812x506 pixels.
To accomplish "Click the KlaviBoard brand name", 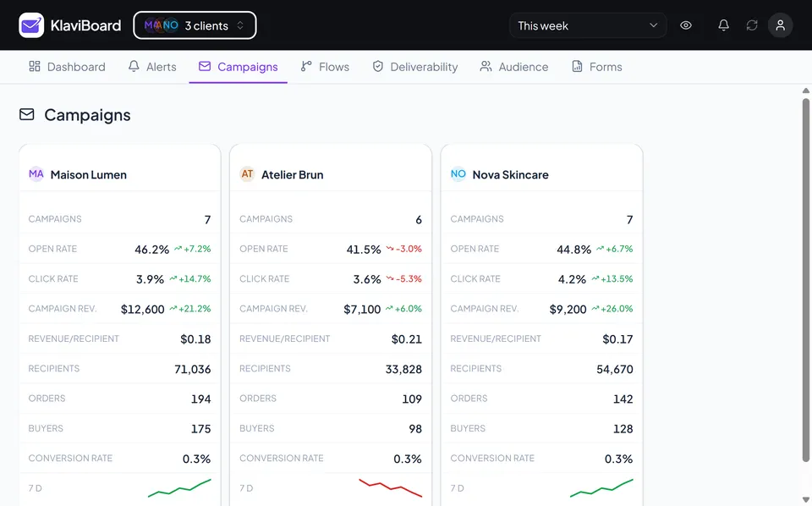I will coord(85,25).
